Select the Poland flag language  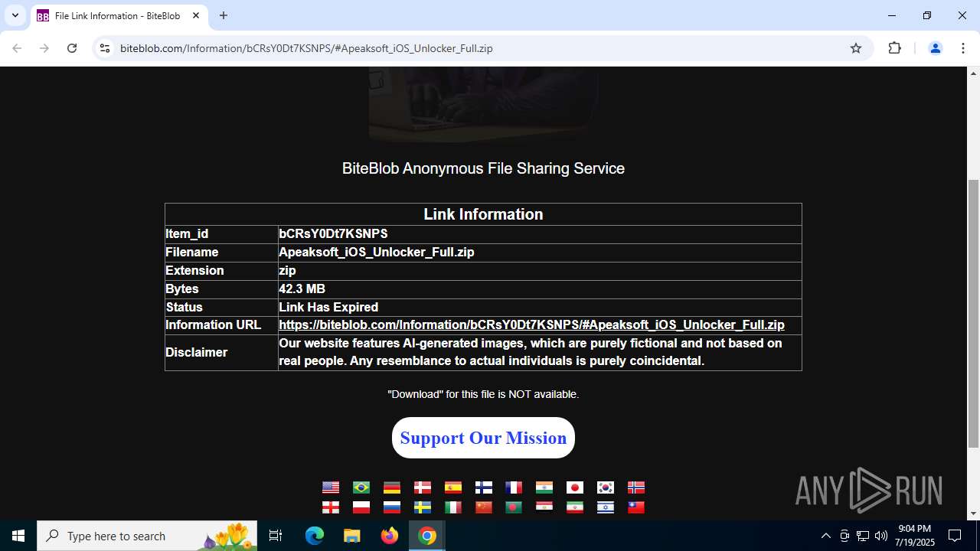click(361, 507)
